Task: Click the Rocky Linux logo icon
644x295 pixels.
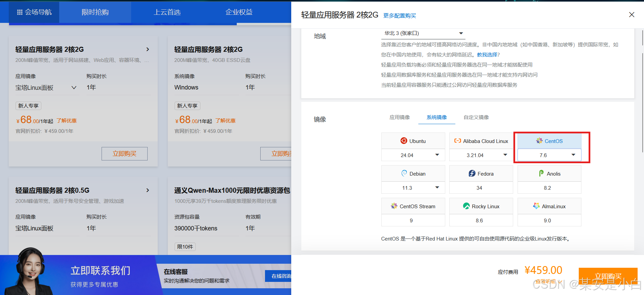Action: (x=466, y=206)
